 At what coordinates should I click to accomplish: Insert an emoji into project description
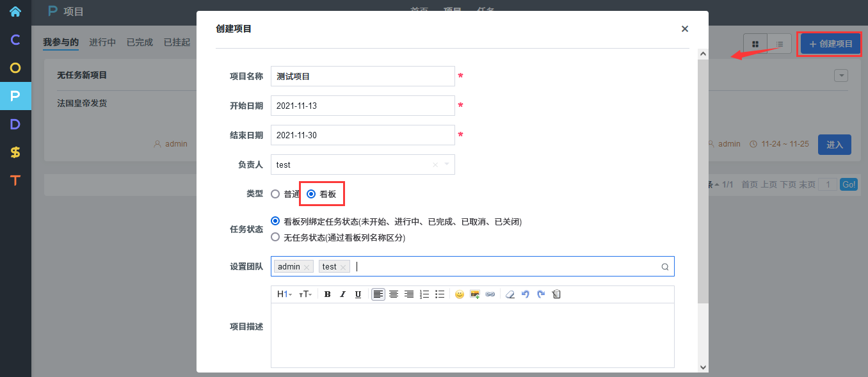click(x=459, y=294)
